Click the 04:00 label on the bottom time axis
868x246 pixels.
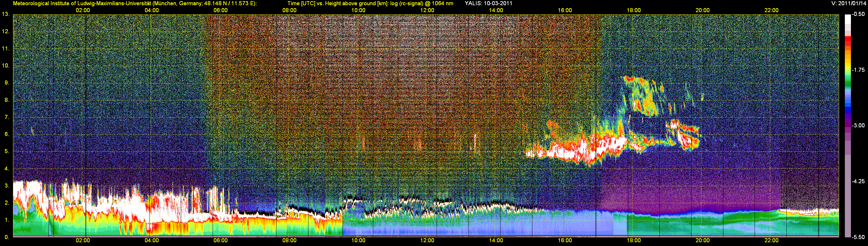point(152,241)
